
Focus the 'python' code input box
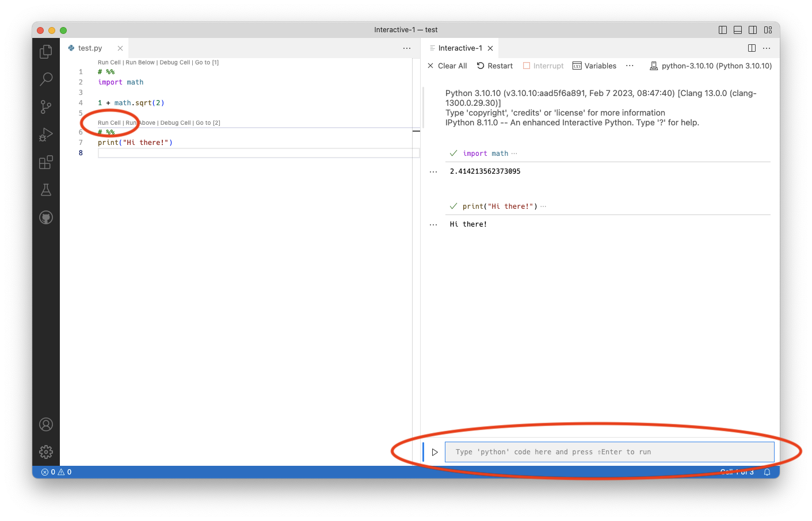[609, 452]
